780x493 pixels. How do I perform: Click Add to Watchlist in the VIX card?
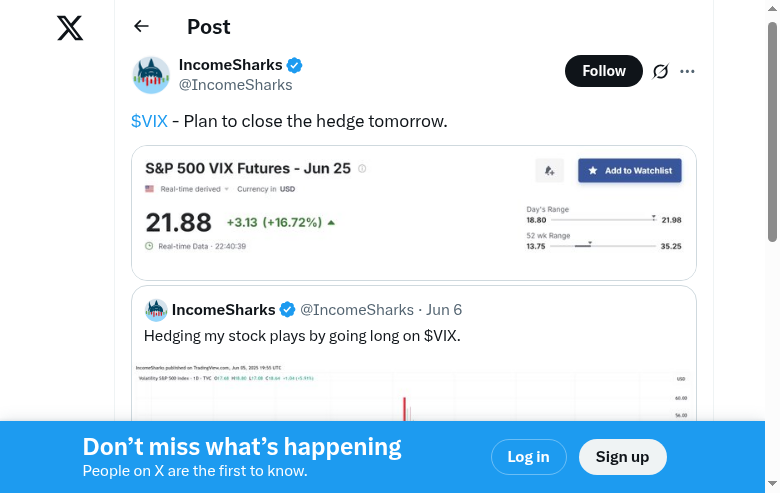click(x=630, y=171)
